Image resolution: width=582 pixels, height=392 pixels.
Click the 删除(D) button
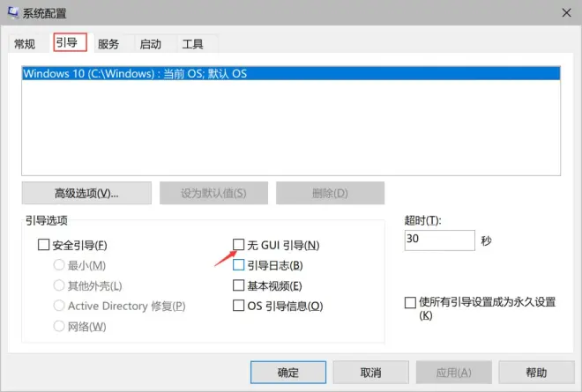(330, 193)
